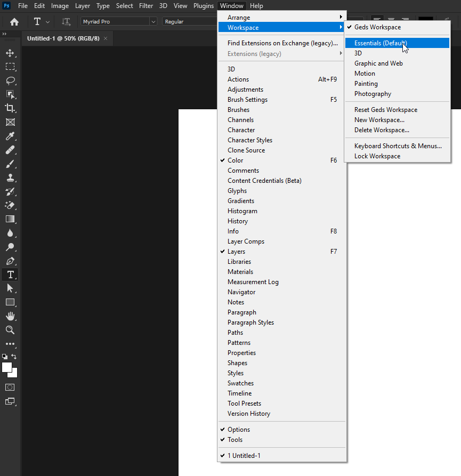Open the Filter menu

[146, 6]
